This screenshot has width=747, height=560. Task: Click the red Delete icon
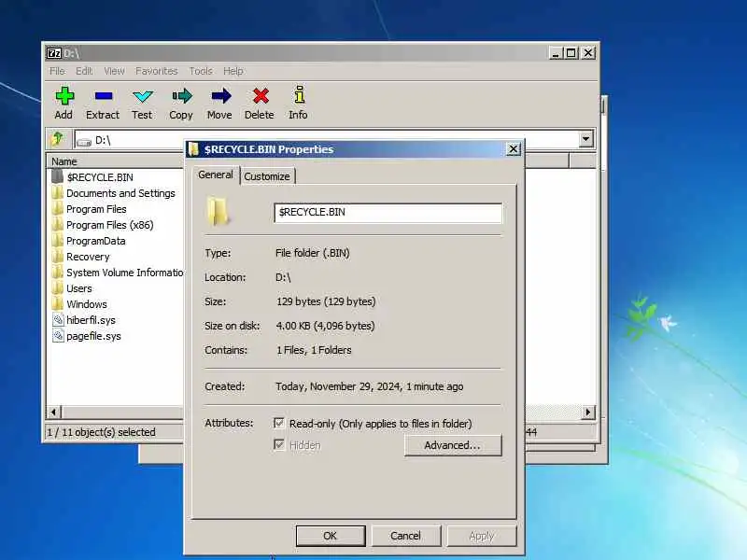(x=261, y=96)
